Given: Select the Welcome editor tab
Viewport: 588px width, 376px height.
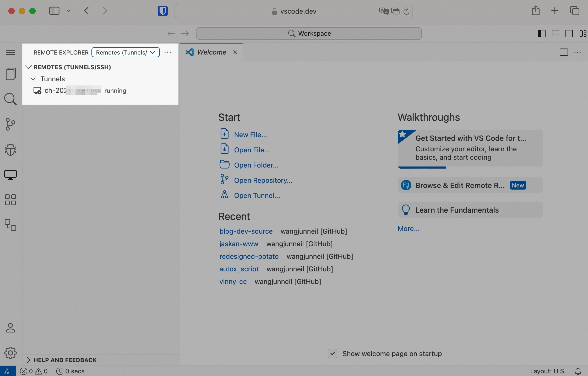Looking at the screenshot, I should click(211, 52).
